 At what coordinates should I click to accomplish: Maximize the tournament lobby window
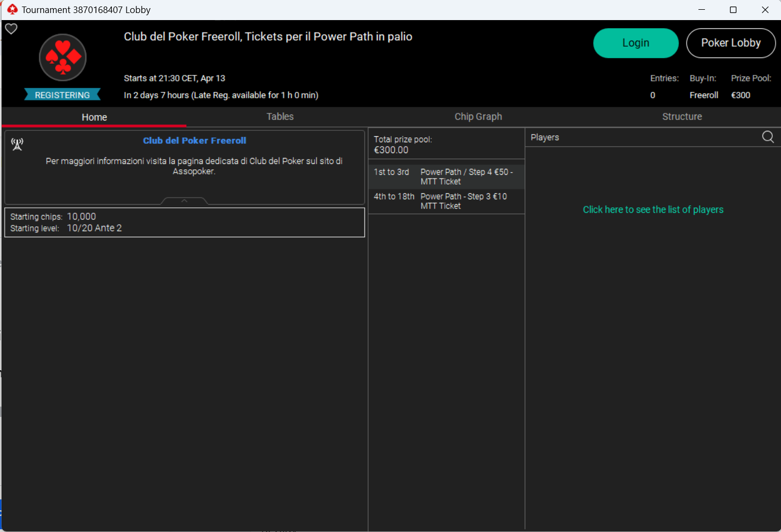click(x=733, y=10)
